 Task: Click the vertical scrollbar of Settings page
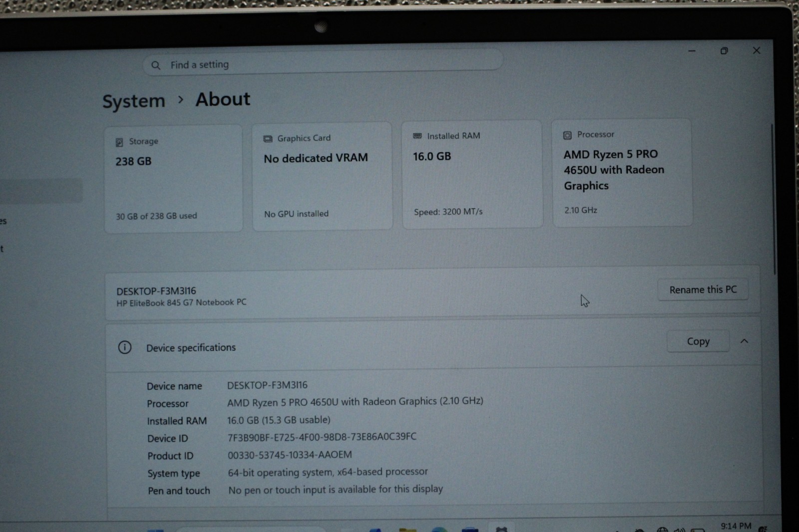point(773,200)
